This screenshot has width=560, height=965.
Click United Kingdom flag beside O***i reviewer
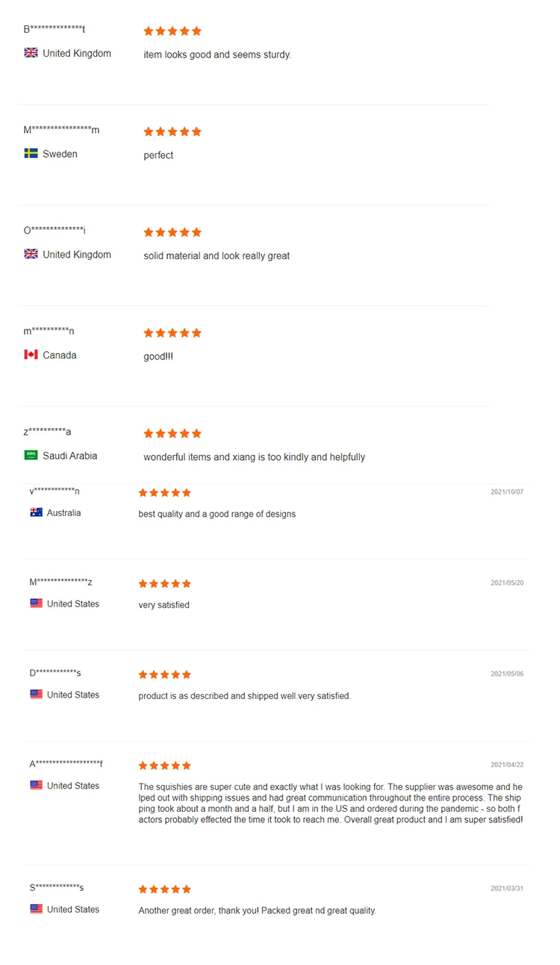pyautogui.click(x=31, y=255)
